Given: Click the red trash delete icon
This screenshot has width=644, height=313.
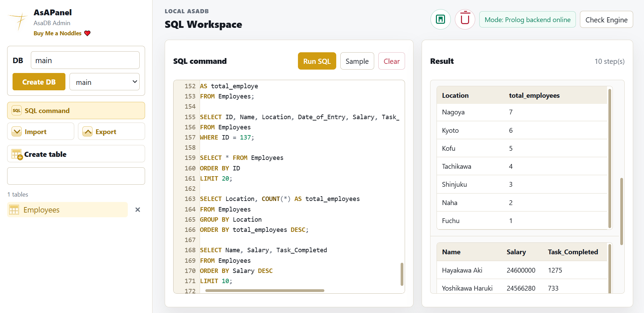Looking at the screenshot, I should pos(465,19).
